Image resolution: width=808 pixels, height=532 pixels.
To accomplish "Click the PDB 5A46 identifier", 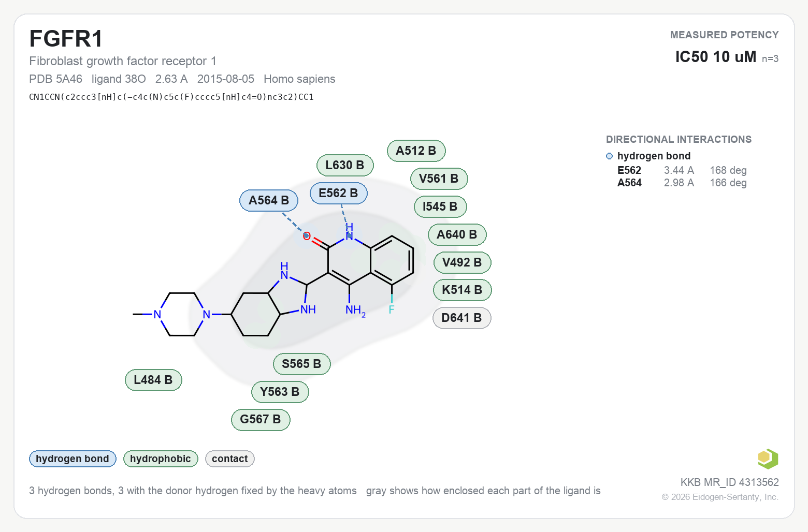I will (55, 79).
